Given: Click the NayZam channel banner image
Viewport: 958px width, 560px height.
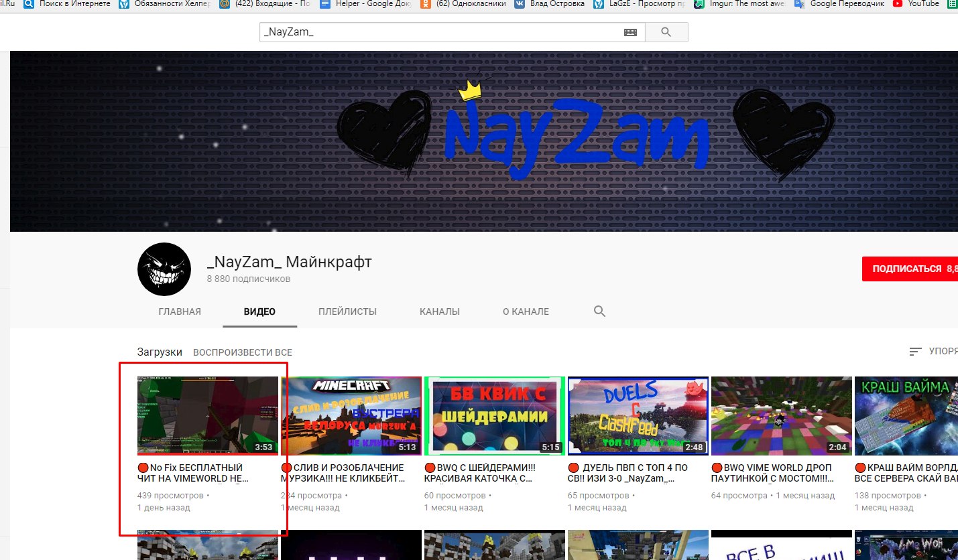Looking at the screenshot, I should [484, 141].
